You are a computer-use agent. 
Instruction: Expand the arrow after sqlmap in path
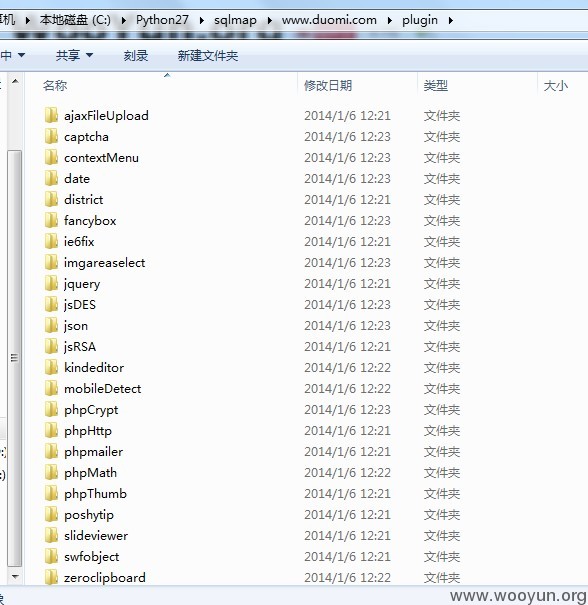[269, 20]
